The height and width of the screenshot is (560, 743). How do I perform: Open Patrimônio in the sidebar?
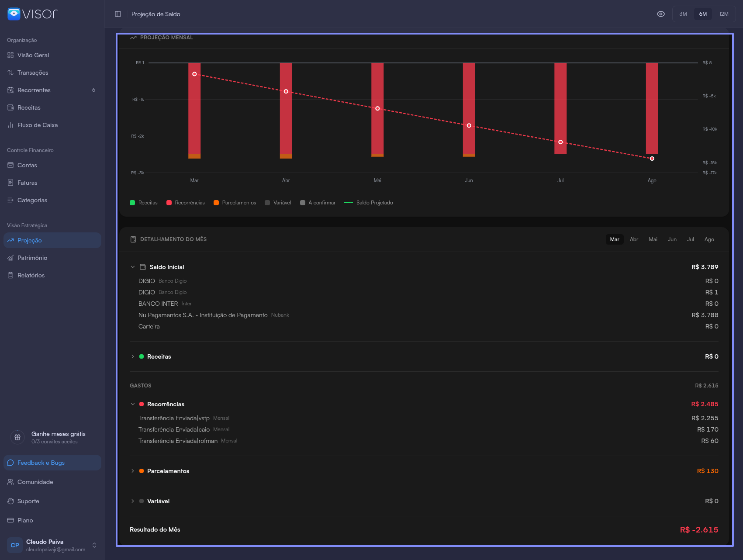click(x=32, y=258)
